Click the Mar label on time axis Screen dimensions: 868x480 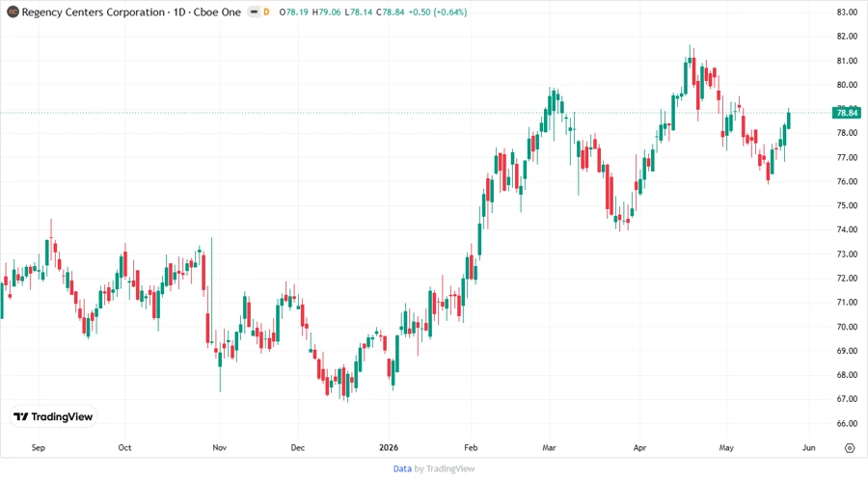pyautogui.click(x=549, y=448)
